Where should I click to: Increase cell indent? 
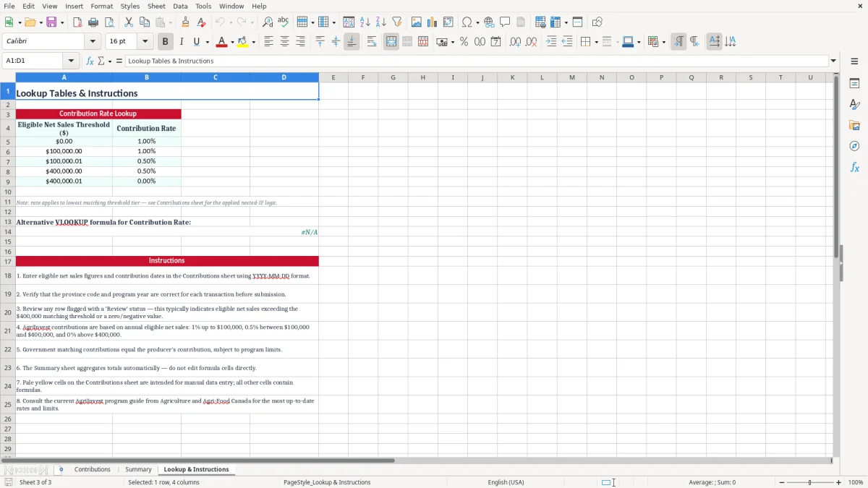551,42
